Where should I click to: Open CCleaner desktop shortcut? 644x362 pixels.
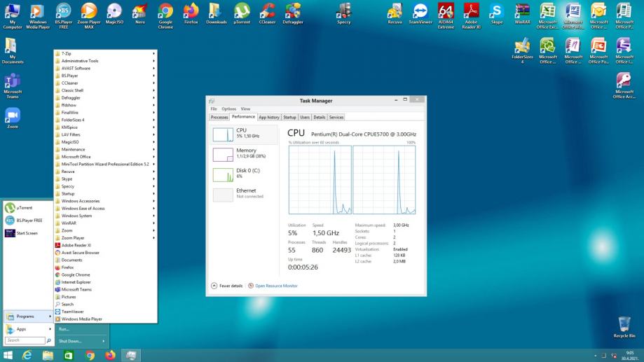[x=267, y=11]
